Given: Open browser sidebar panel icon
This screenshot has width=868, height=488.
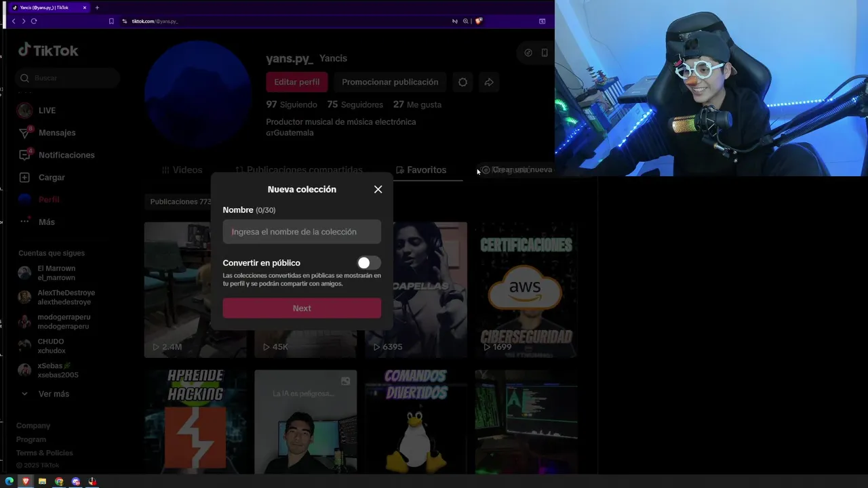Looking at the screenshot, I should 542,21.
